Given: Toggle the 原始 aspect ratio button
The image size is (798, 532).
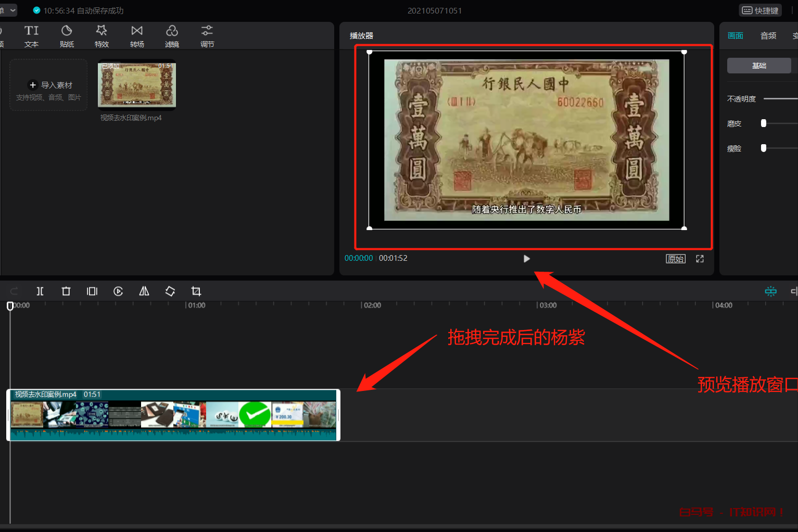Looking at the screenshot, I should 676,259.
